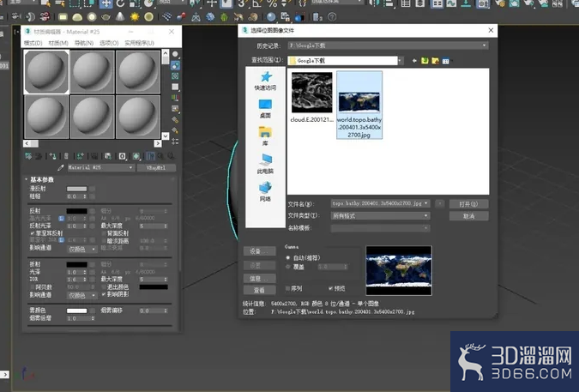The image size is (579, 392).
Task: Click the Material ID Channel icon
Action: 122,156
